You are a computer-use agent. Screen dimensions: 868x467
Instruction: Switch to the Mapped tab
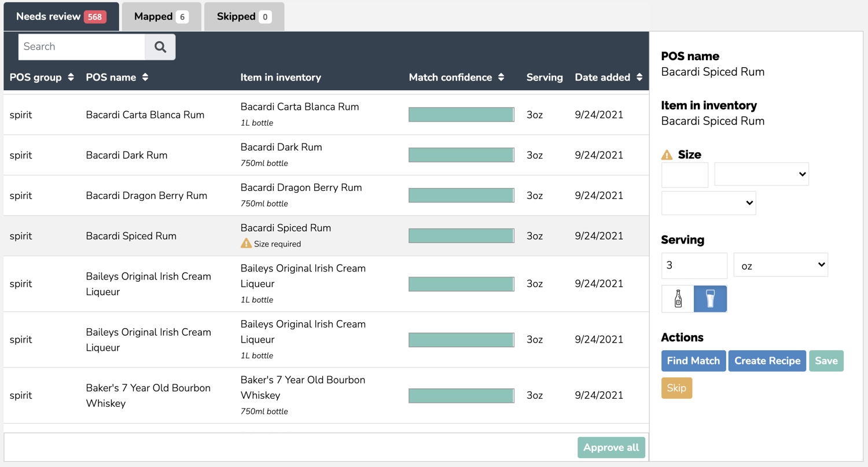(x=161, y=17)
